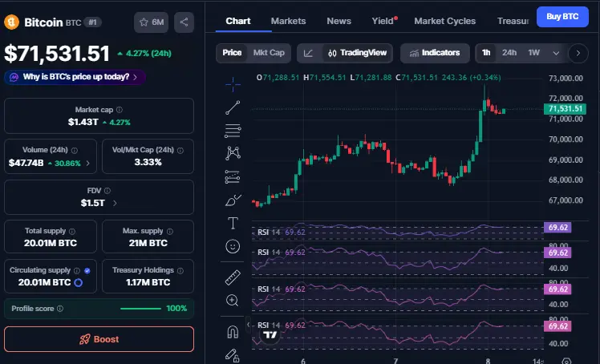Set chart interval to 1W
This screenshot has height=364, width=600.
[x=533, y=53]
